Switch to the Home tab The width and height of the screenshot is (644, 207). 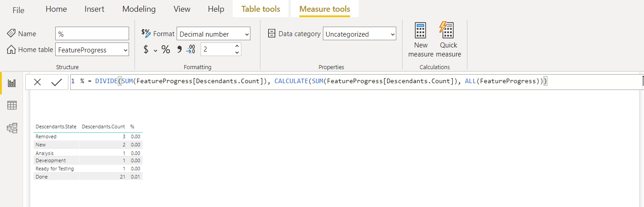56,9
